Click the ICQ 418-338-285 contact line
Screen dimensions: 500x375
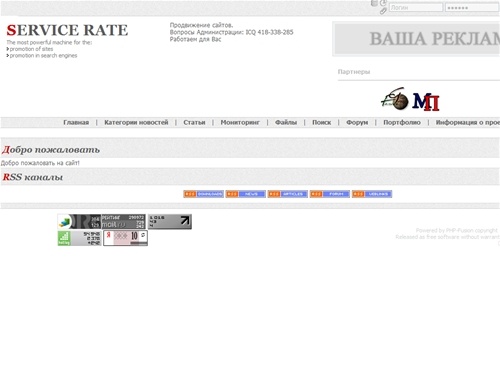(x=231, y=32)
